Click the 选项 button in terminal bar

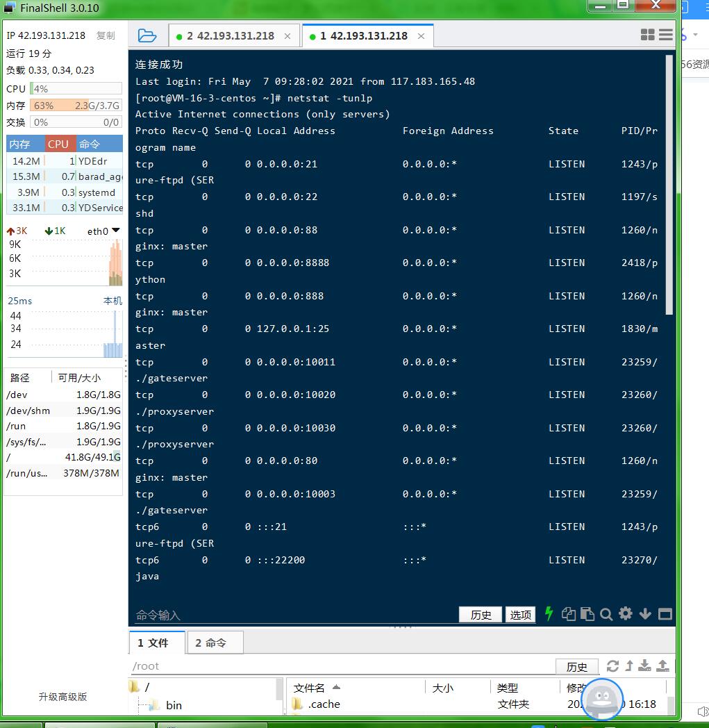click(520, 615)
